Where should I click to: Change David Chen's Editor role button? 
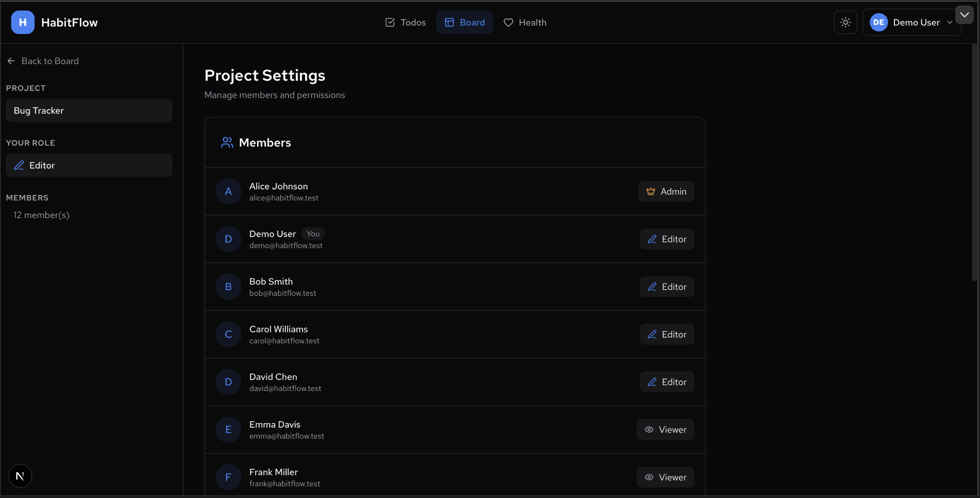click(x=667, y=382)
